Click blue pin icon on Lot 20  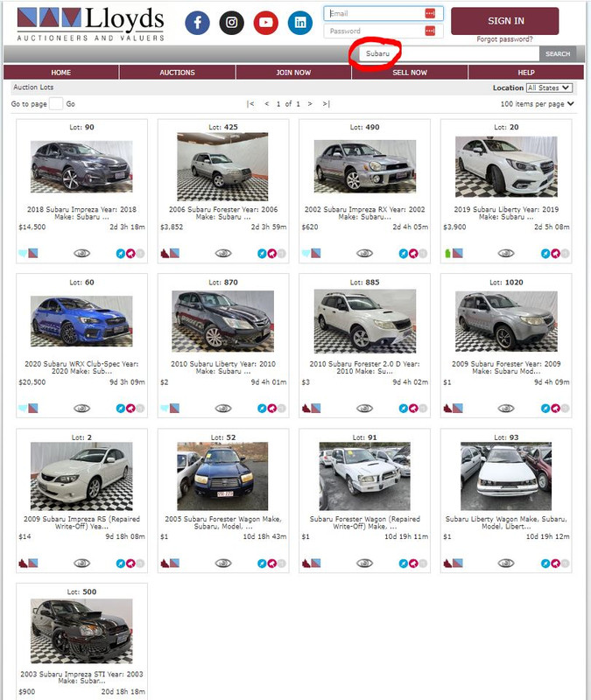click(545, 254)
